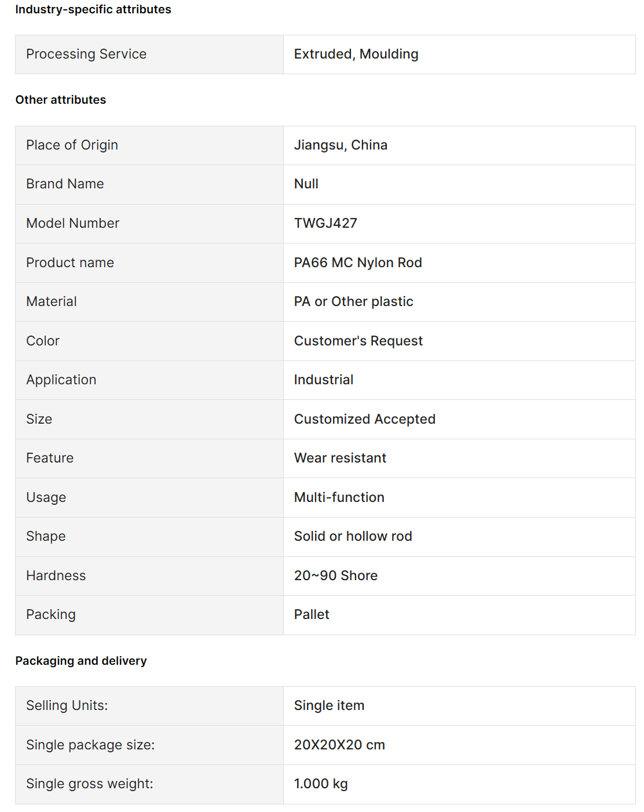Select model number TWGJ427 text
Screen dimensions: 644x812
pyautogui.click(x=325, y=223)
